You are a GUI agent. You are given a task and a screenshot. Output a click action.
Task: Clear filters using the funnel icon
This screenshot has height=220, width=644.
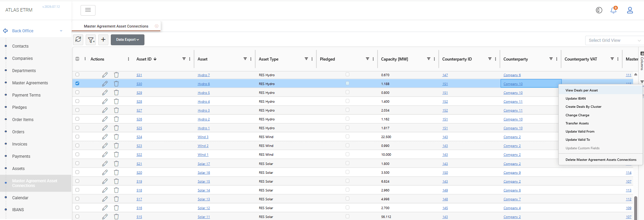pyautogui.click(x=91, y=40)
